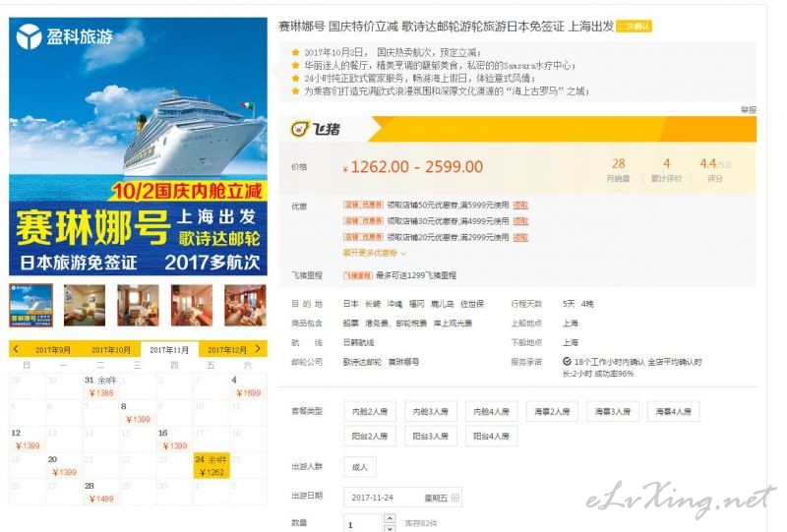Click the quantity input field
787x532 pixels.
[x=363, y=523]
